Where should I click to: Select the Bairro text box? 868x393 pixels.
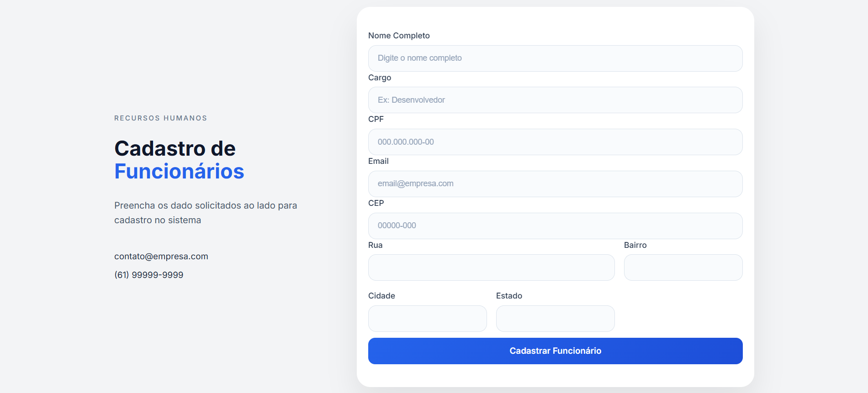[683, 267]
